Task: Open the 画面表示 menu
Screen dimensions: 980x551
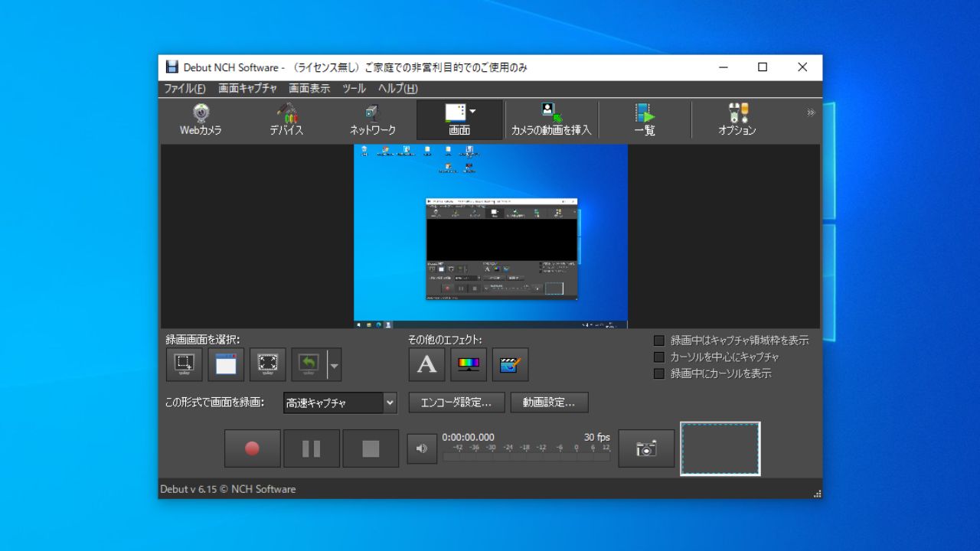Action: tap(309, 89)
